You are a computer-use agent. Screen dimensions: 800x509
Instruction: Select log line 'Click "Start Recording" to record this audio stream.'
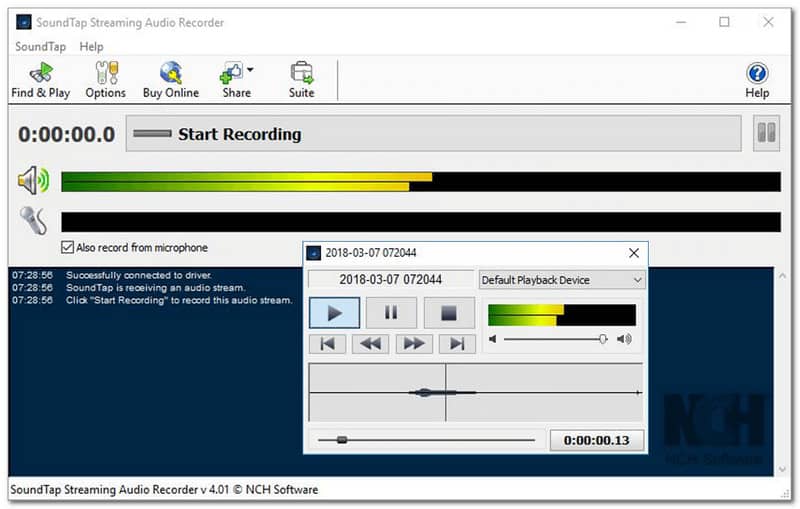(x=179, y=300)
